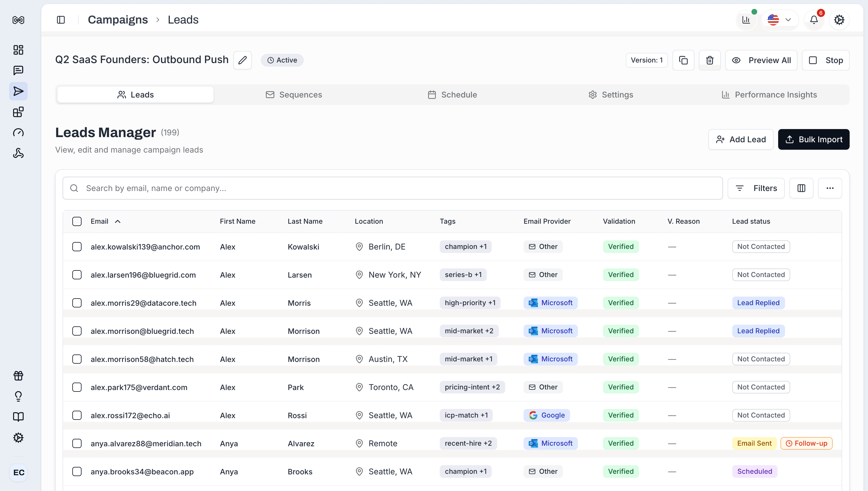Open the language flag dropdown in the header
This screenshot has width=868, height=491.
click(780, 19)
